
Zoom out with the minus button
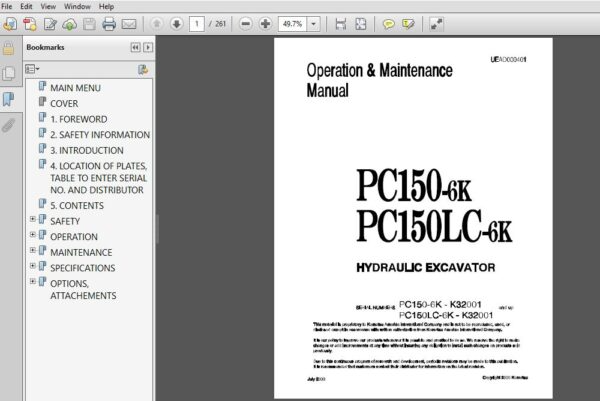(246, 24)
